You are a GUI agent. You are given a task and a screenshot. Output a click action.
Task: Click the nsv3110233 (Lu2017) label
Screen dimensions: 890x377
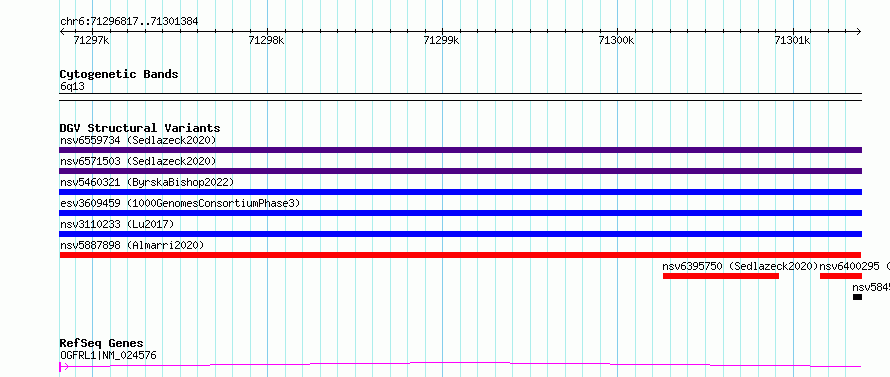(x=116, y=224)
